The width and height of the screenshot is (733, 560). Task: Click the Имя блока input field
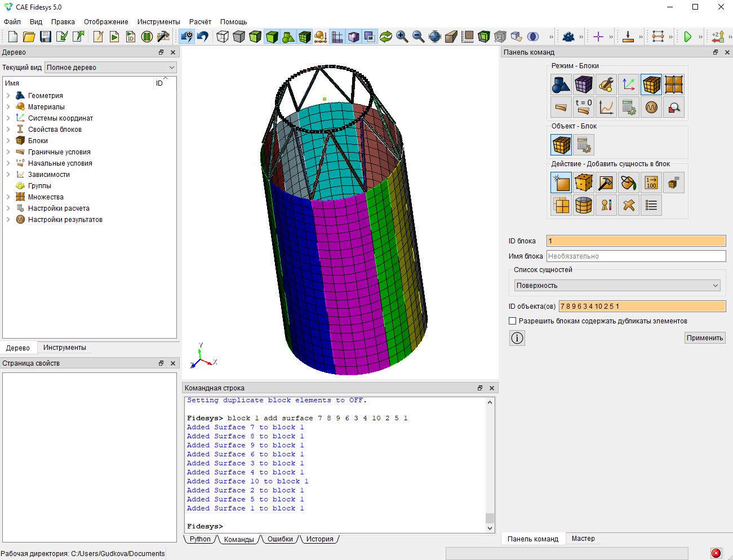pos(636,256)
